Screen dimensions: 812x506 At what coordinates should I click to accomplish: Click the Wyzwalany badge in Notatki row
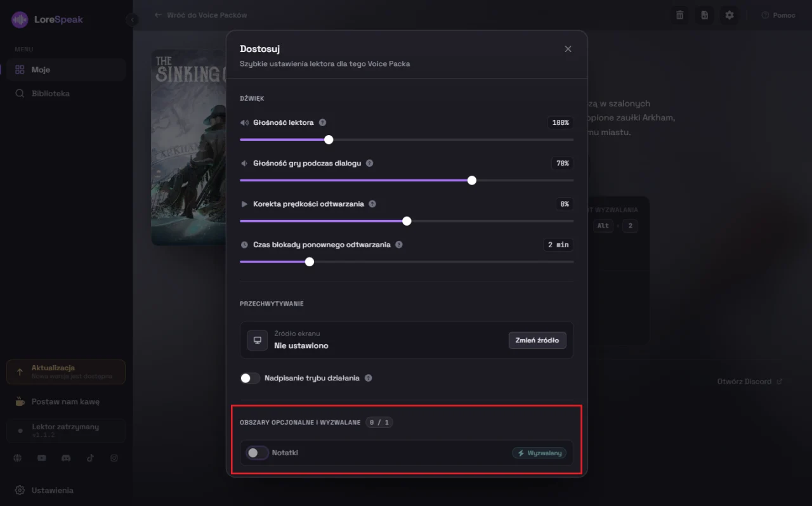539,453
